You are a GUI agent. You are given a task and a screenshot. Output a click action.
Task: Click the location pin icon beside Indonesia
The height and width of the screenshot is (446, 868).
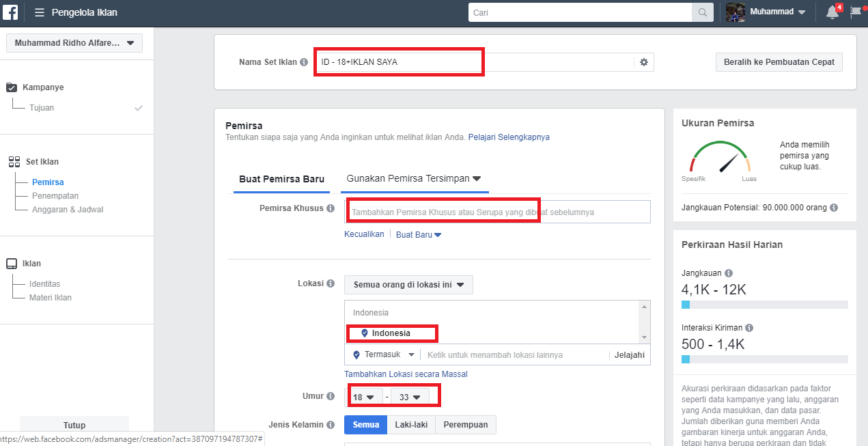coord(365,333)
